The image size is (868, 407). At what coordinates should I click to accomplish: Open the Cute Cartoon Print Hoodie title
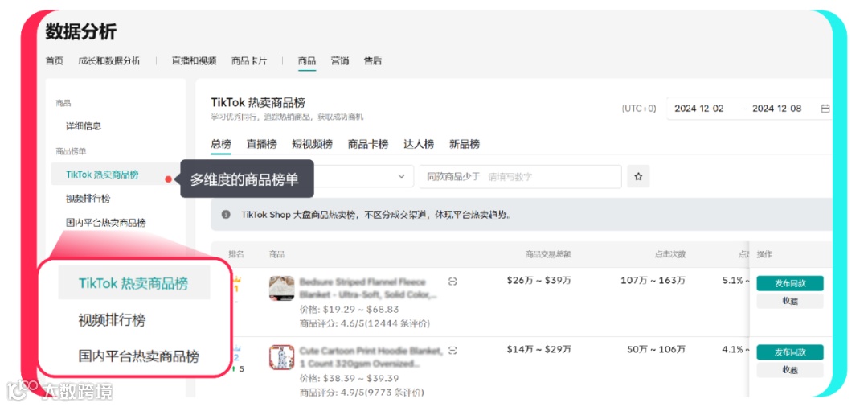coord(371,357)
